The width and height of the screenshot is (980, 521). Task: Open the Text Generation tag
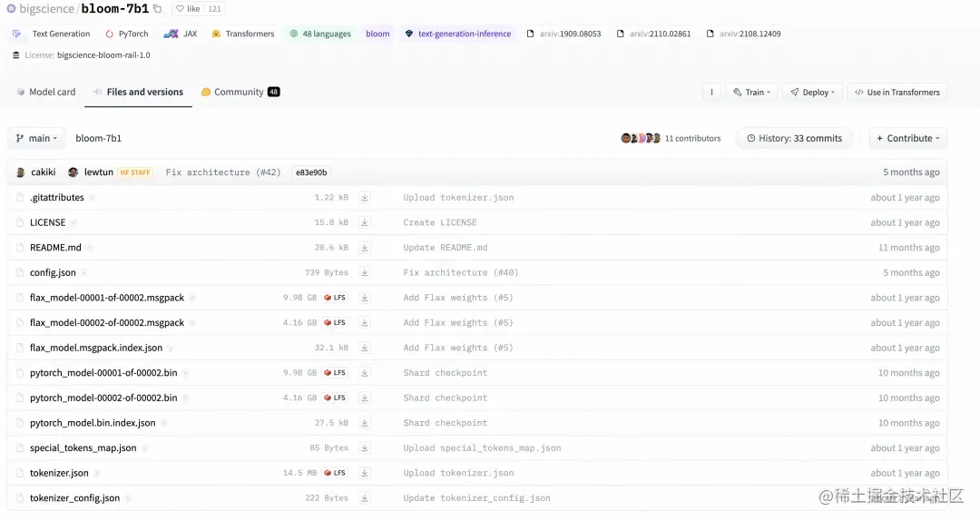click(52, 34)
